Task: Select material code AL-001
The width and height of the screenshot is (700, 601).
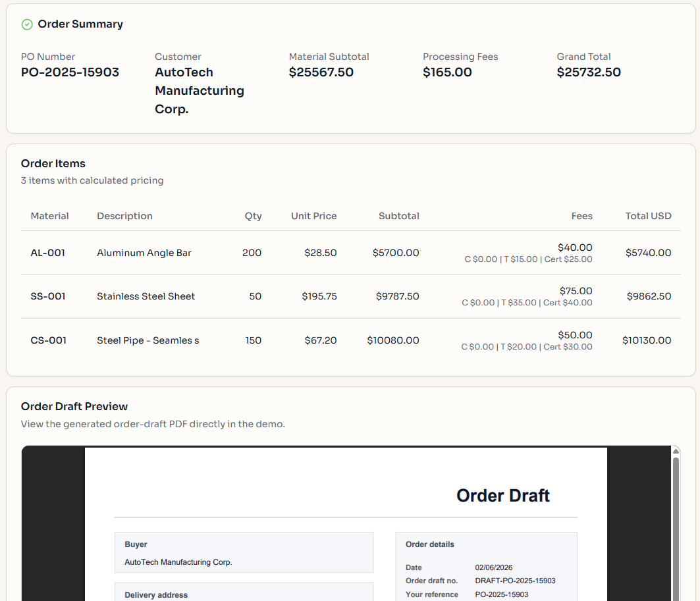Action: (x=48, y=253)
